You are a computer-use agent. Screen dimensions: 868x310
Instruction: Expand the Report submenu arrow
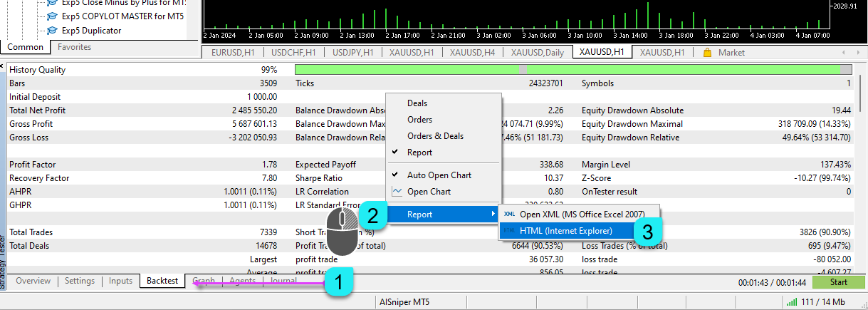point(493,215)
